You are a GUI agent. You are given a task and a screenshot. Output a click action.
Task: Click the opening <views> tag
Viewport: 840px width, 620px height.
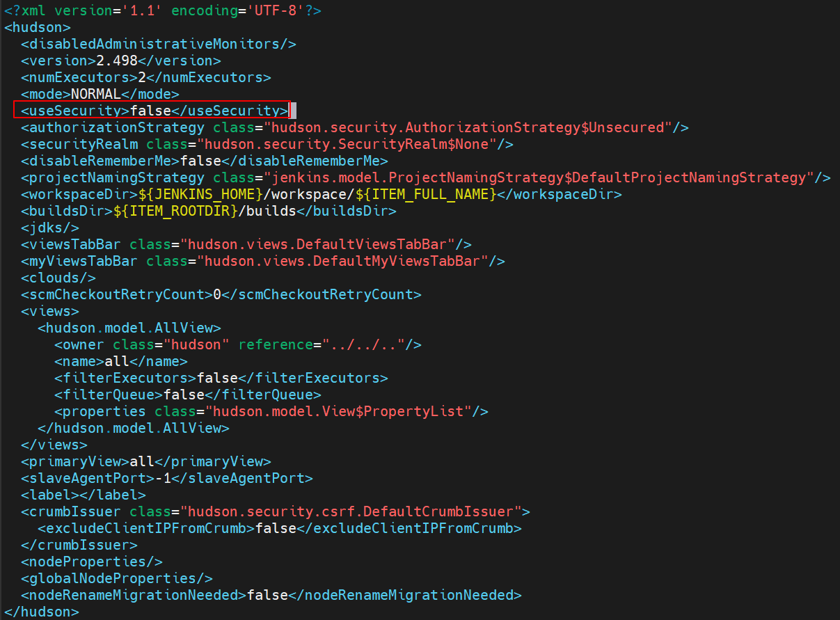pos(50,311)
